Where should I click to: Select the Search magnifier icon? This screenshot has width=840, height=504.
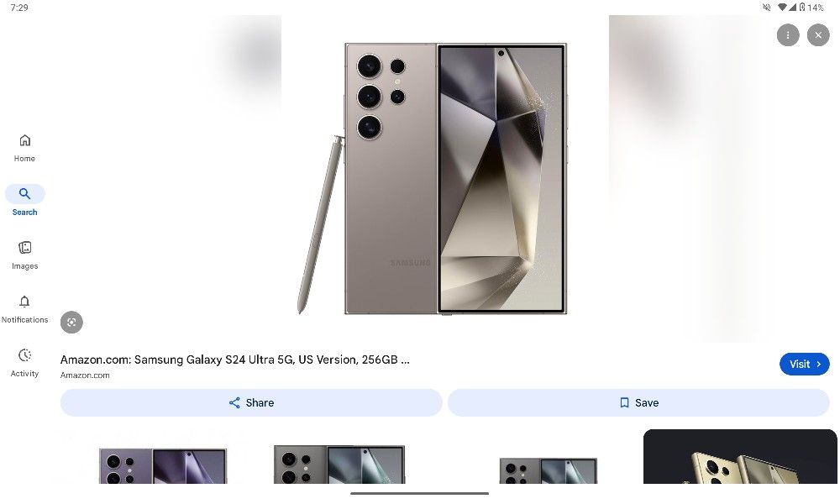coord(24,193)
